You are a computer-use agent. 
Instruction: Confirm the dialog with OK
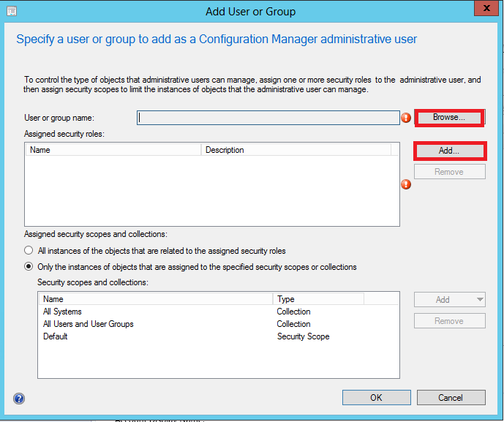[375, 398]
